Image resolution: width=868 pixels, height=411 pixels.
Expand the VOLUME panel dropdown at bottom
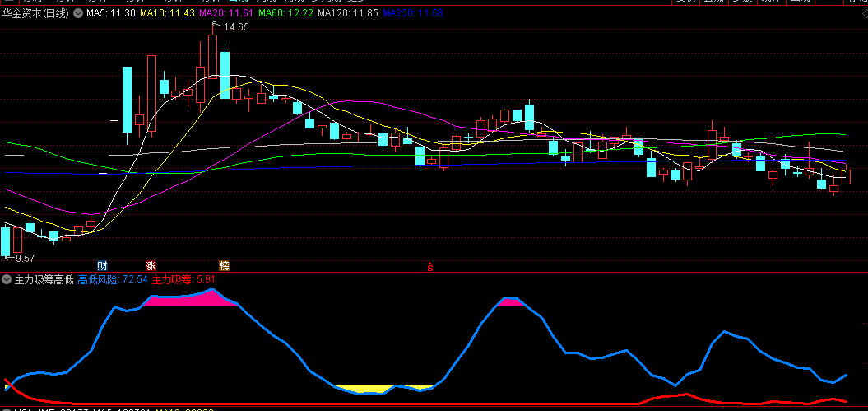(7, 409)
